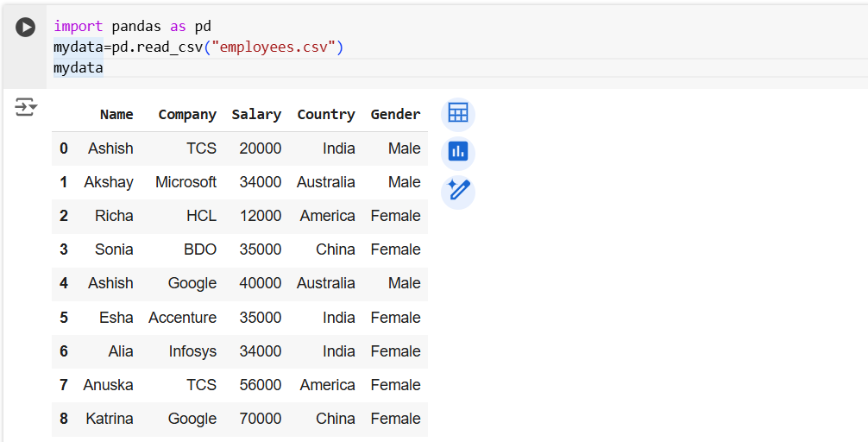Select the Accenture company cell
This screenshot has width=868, height=442.
(x=182, y=318)
